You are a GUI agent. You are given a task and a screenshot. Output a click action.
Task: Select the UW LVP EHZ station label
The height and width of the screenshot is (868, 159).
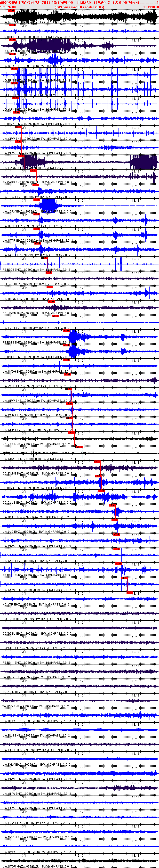(36, 328)
